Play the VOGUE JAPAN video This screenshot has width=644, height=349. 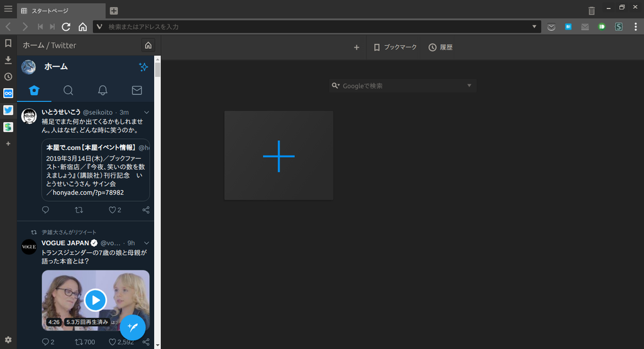point(96,300)
